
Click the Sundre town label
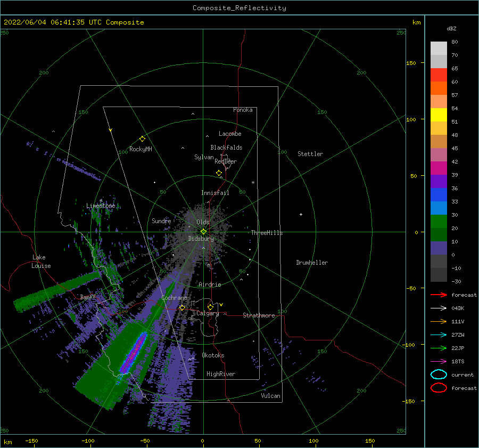point(161,221)
